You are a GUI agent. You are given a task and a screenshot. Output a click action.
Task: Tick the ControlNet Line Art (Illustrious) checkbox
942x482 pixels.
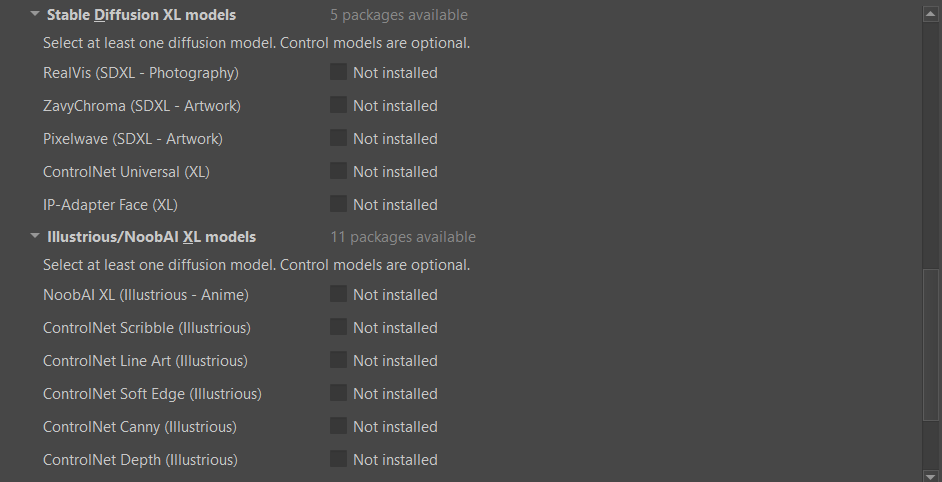pyautogui.click(x=338, y=361)
